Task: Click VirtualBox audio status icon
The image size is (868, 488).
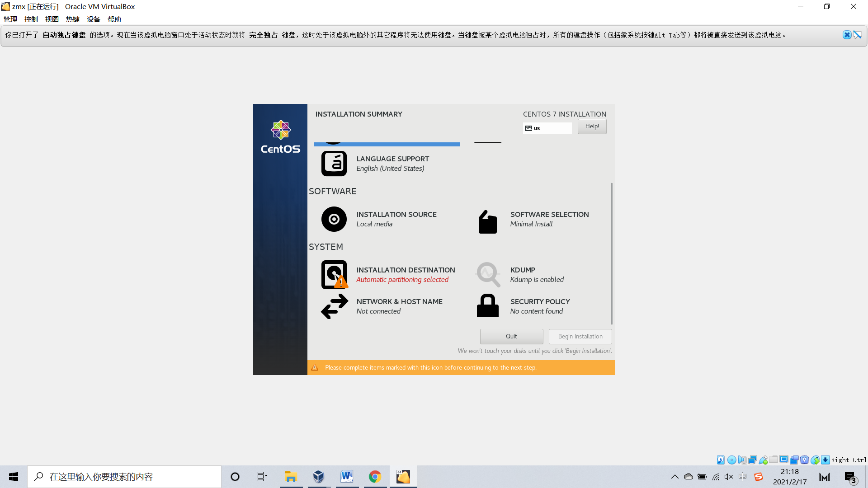Action: click(742, 460)
